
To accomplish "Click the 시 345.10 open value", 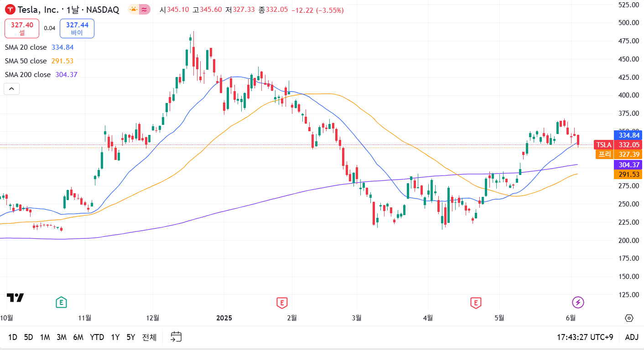I will point(174,10).
